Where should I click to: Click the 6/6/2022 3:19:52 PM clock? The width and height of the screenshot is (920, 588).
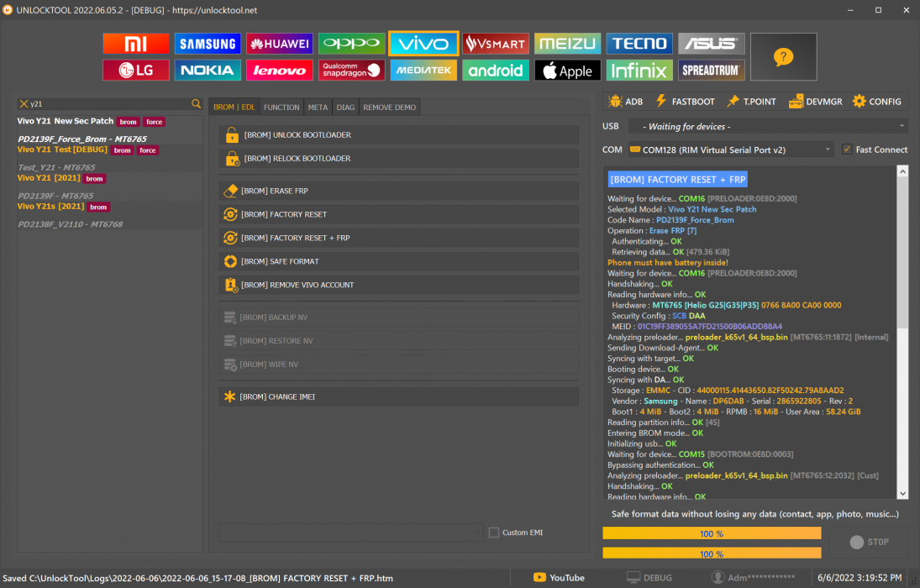[860, 578]
